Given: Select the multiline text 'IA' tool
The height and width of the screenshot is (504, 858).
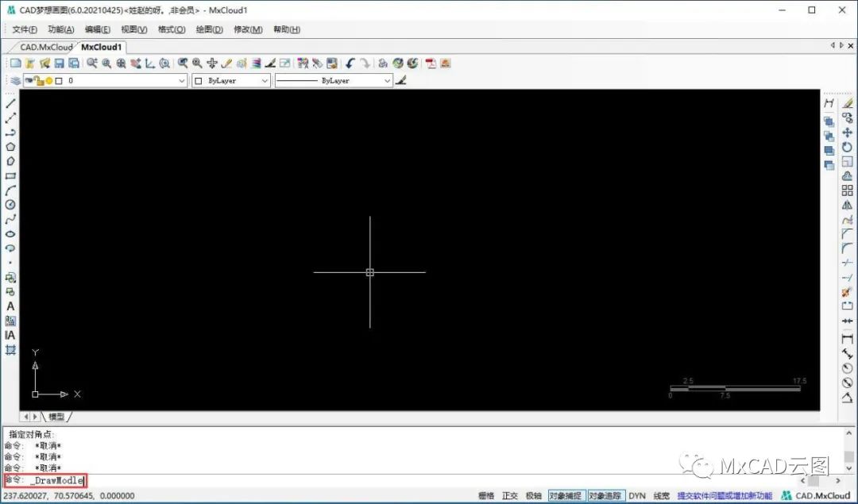Looking at the screenshot, I should (10, 336).
